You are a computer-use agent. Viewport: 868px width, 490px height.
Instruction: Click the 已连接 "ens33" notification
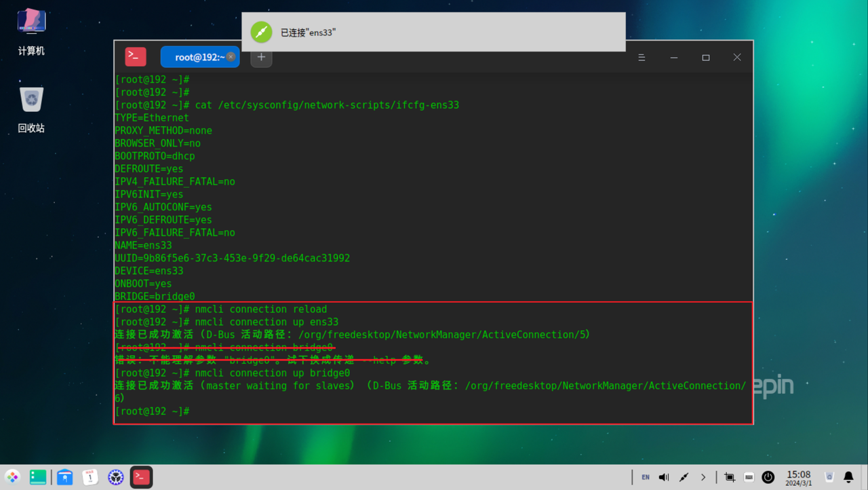433,32
